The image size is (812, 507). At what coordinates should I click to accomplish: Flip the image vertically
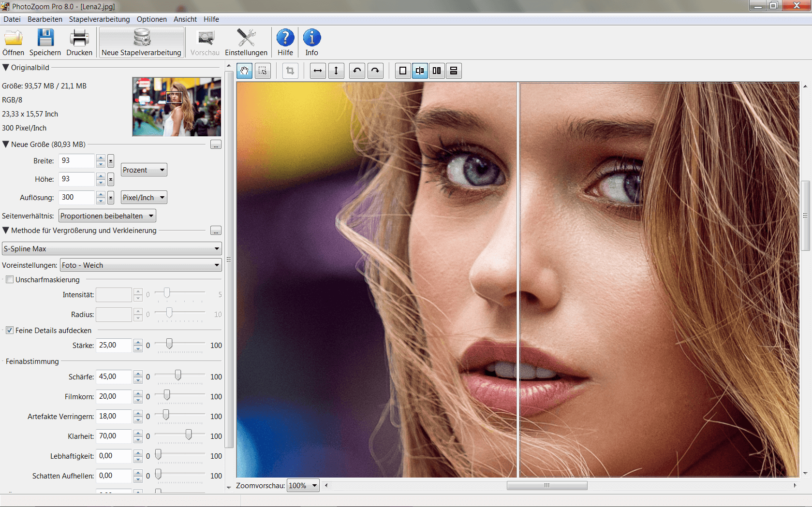(337, 71)
